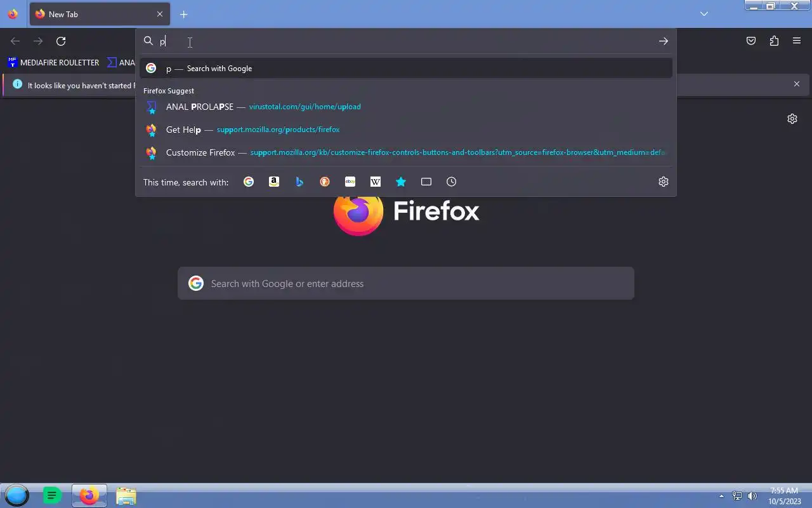Search this time with Bing icon

click(299, 182)
